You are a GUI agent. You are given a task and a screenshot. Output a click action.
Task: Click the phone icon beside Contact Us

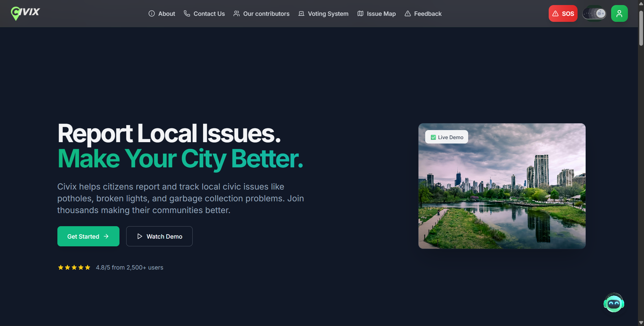187,13
